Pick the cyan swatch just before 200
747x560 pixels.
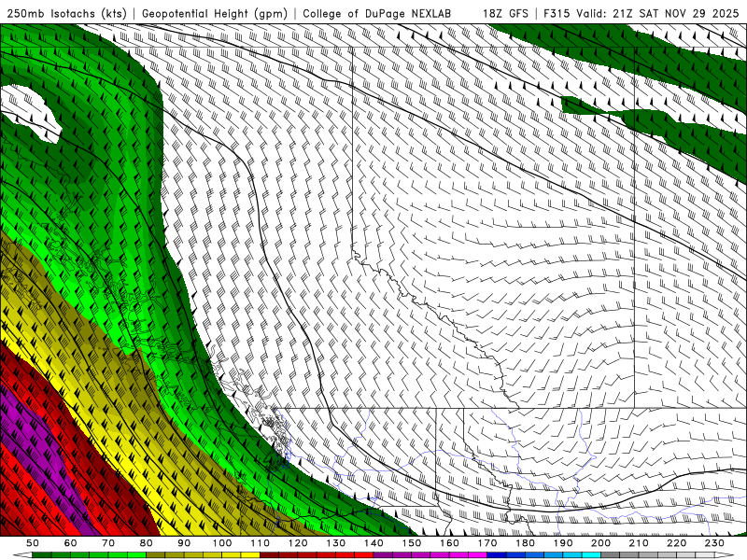click(x=591, y=555)
